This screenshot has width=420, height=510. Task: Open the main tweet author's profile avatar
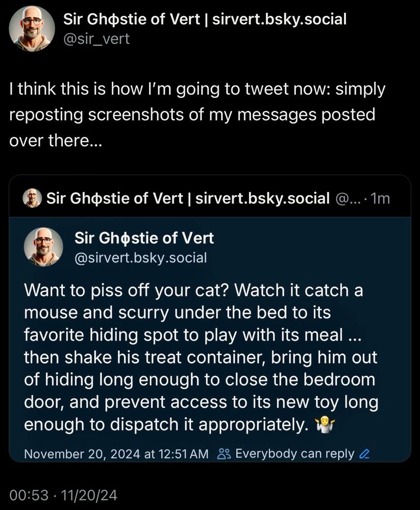pos(32,29)
